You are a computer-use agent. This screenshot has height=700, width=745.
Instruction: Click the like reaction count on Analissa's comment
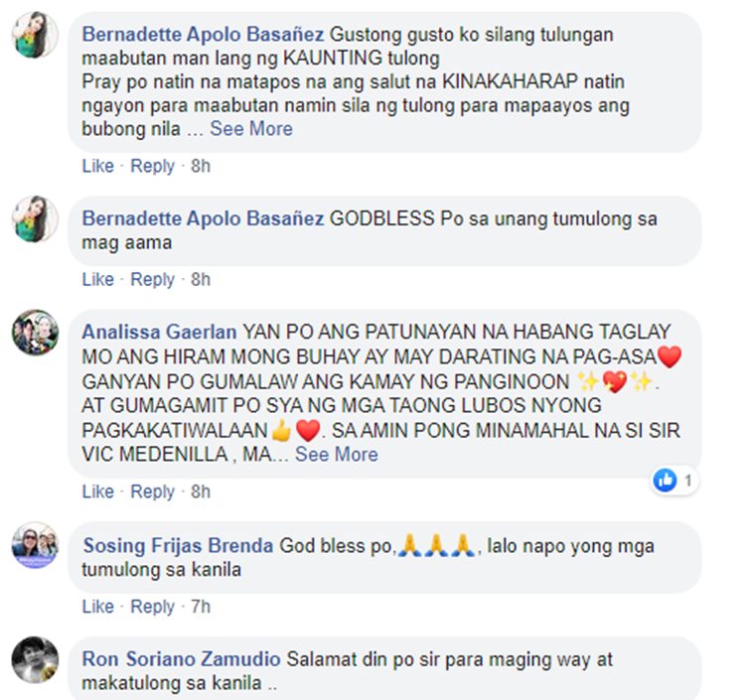674,481
